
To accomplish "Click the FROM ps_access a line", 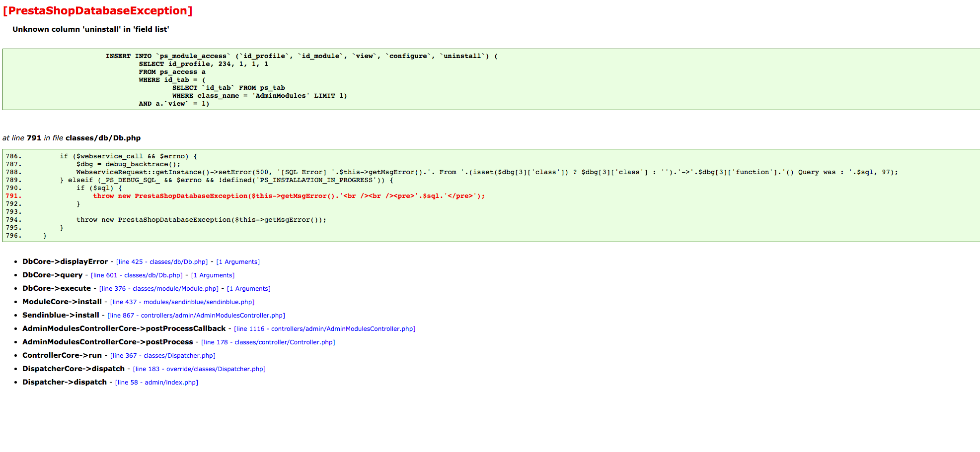I will (172, 72).
